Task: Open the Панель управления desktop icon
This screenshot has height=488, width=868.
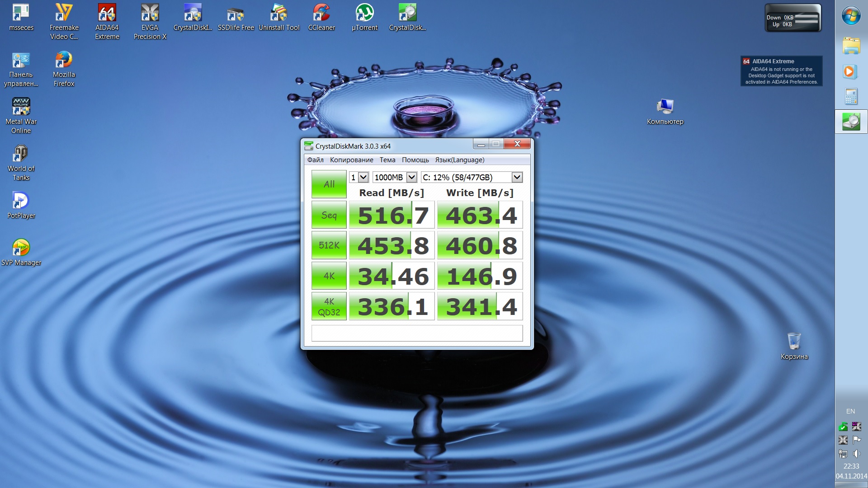Action: 21,69
